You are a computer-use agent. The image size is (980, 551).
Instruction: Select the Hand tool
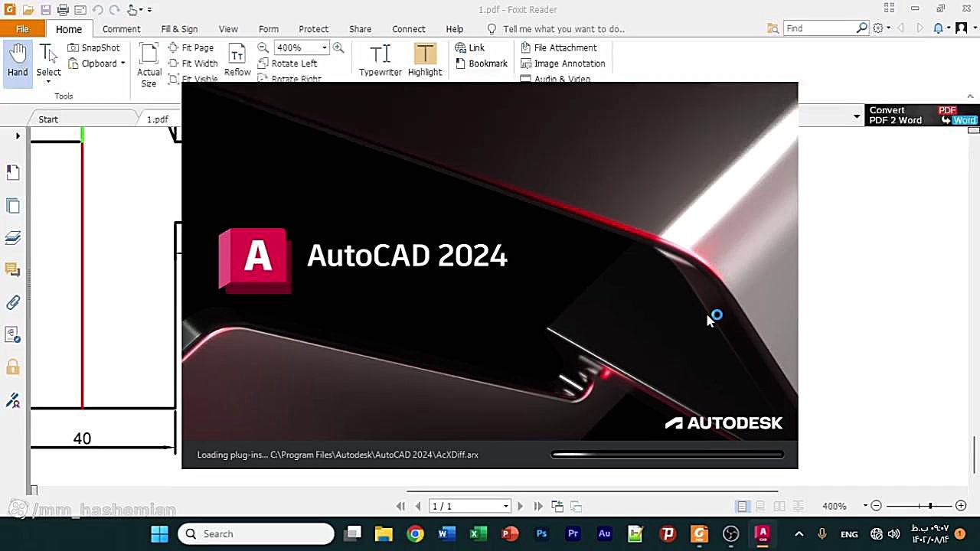click(x=18, y=60)
